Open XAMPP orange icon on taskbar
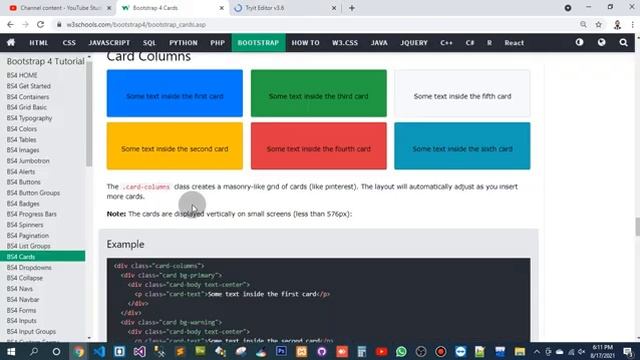Image resolution: width=640 pixels, height=360 pixels. [x=302, y=351]
